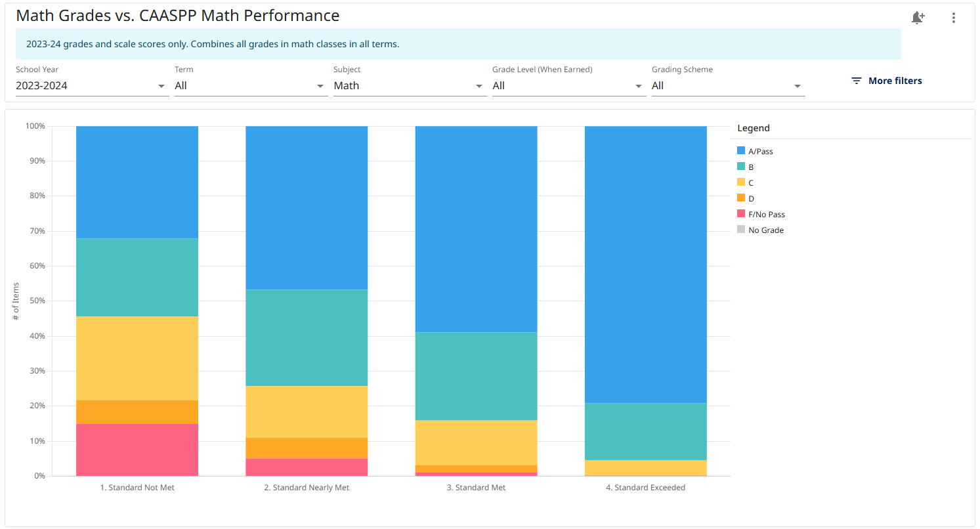Viewport: 980px width, 529px height.
Task: Click the filter funnel icon beside More filters
Action: pyautogui.click(x=857, y=80)
